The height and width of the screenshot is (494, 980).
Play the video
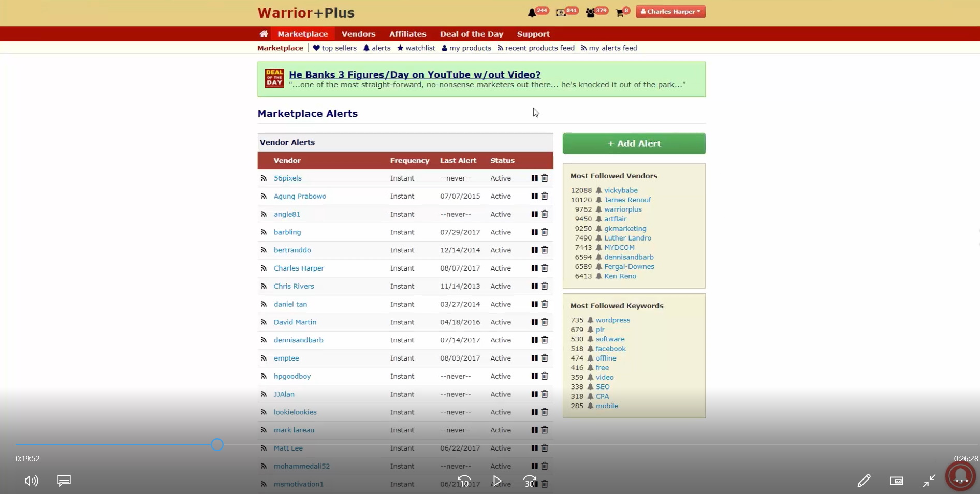[497, 481]
